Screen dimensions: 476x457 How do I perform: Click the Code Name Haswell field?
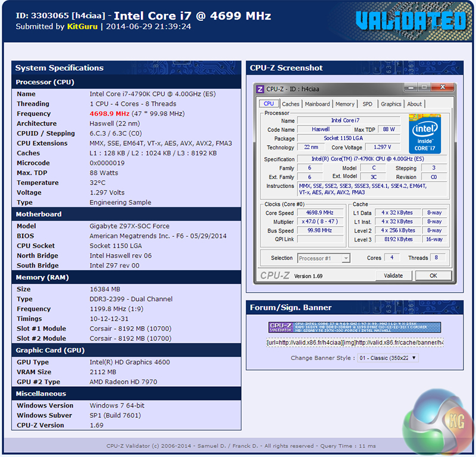click(x=324, y=129)
